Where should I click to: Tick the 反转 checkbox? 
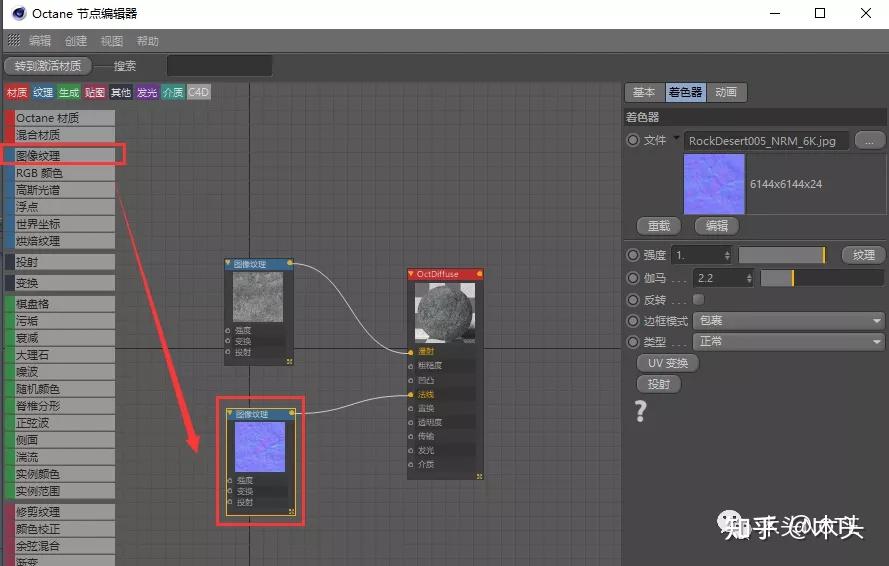698,299
